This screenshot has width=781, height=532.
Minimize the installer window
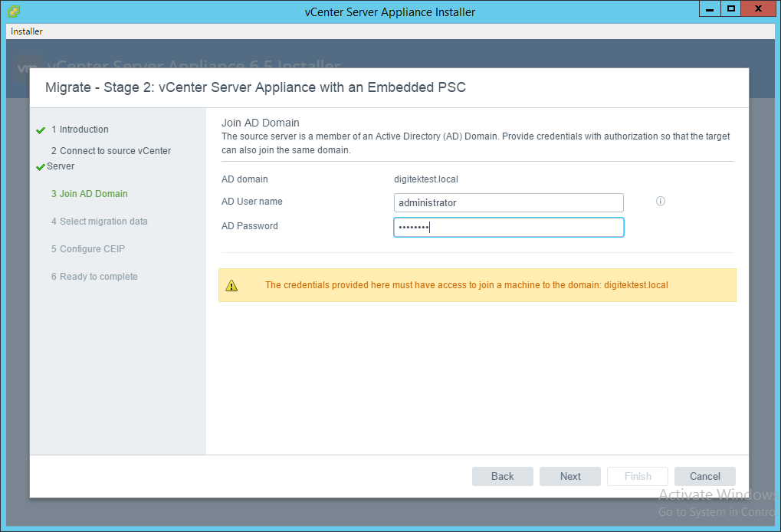(710, 9)
